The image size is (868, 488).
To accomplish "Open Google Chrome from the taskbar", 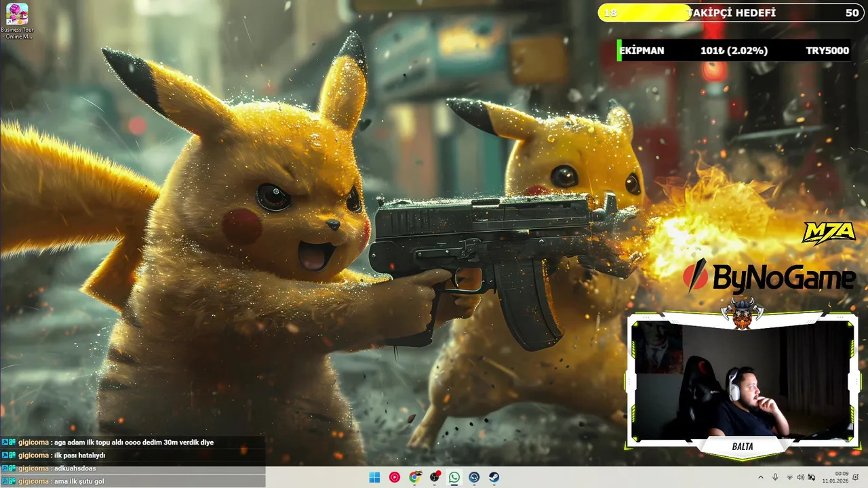I will (414, 477).
